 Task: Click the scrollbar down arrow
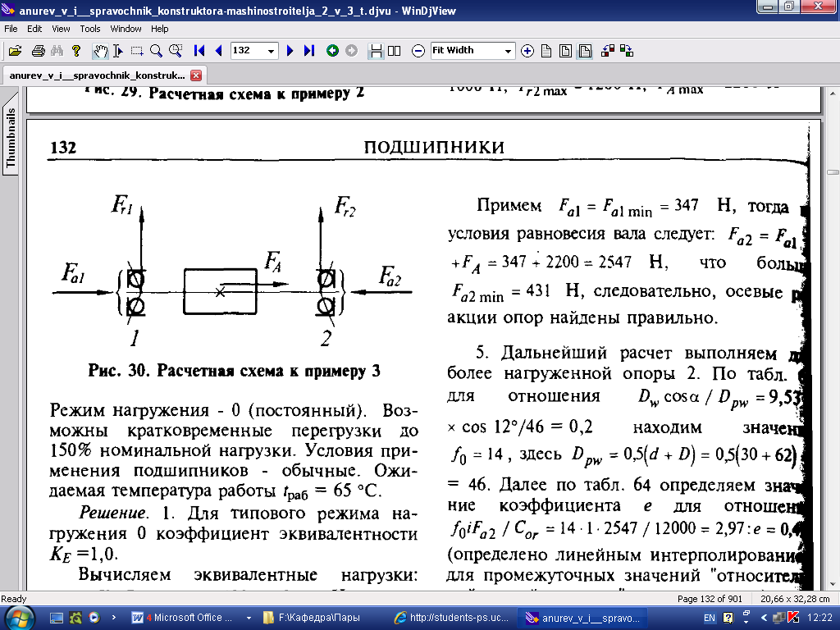point(833,584)
